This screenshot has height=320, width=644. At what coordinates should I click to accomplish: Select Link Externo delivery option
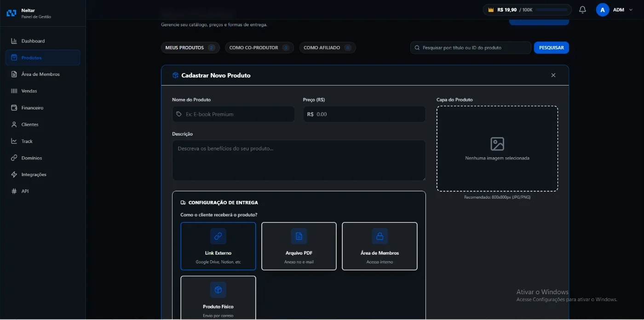(x=218, y=246)
